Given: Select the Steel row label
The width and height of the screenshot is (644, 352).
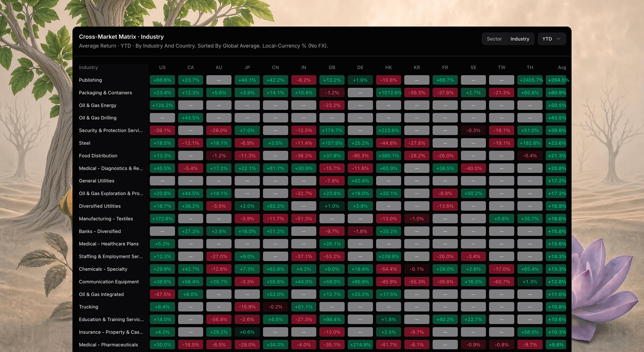Looking at the screenshot, I should pyautogui.click(x=85, y=143).
